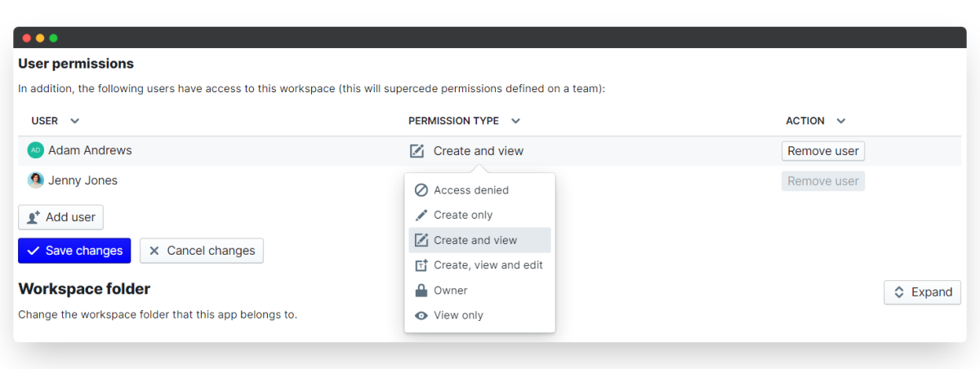Click Jenny Jones' profile photo
980x369 pixels.
point(35,180)
